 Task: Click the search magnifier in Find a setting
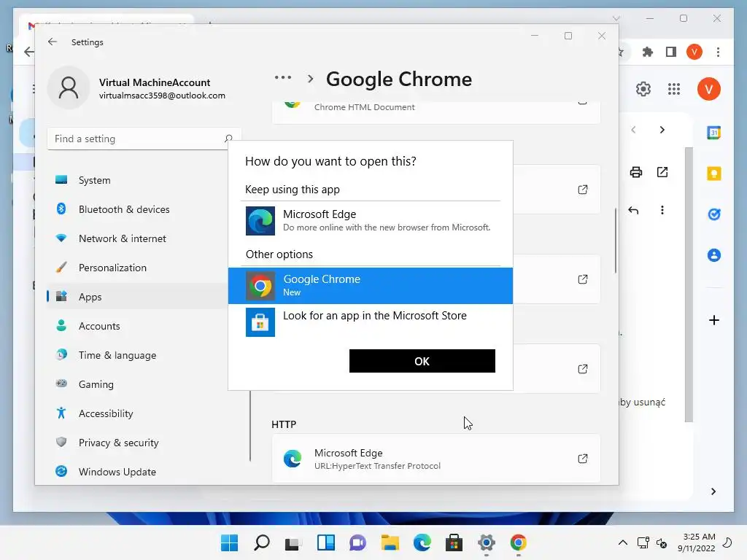coord(228,139)
